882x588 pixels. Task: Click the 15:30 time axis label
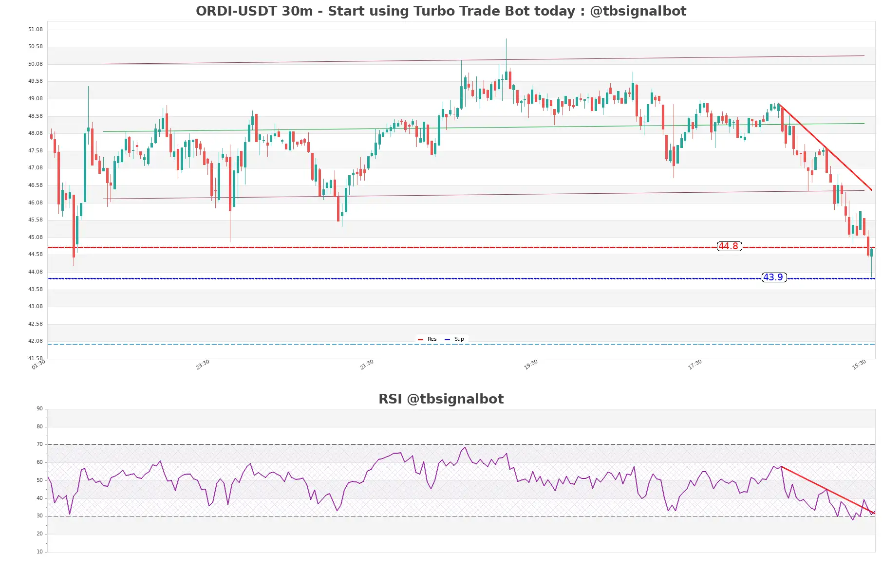tap(859, 365)
